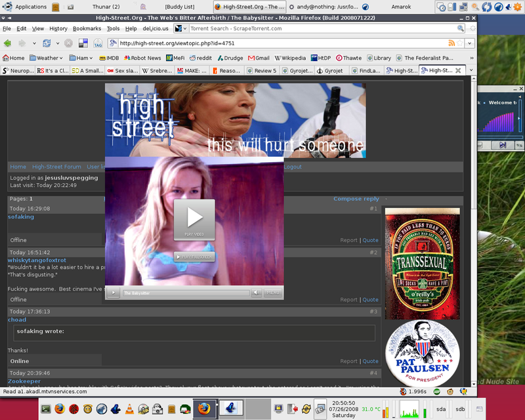525x420 pixels.
Task: Click the blue refresh arrows tray icon
Action: 486,7
